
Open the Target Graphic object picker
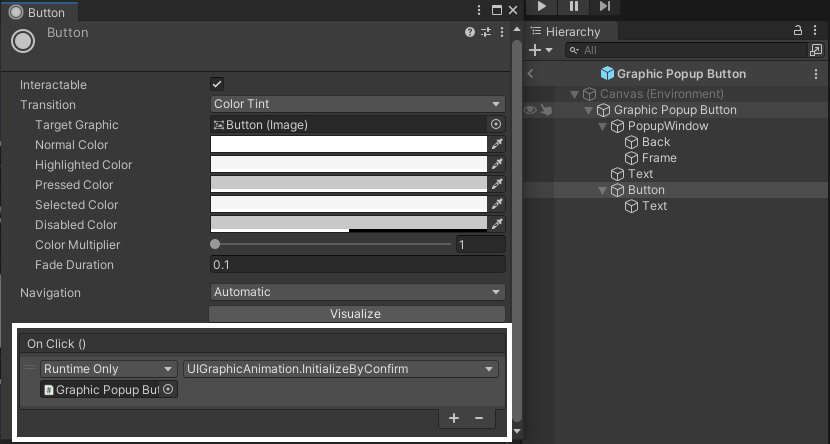[496, 125]
